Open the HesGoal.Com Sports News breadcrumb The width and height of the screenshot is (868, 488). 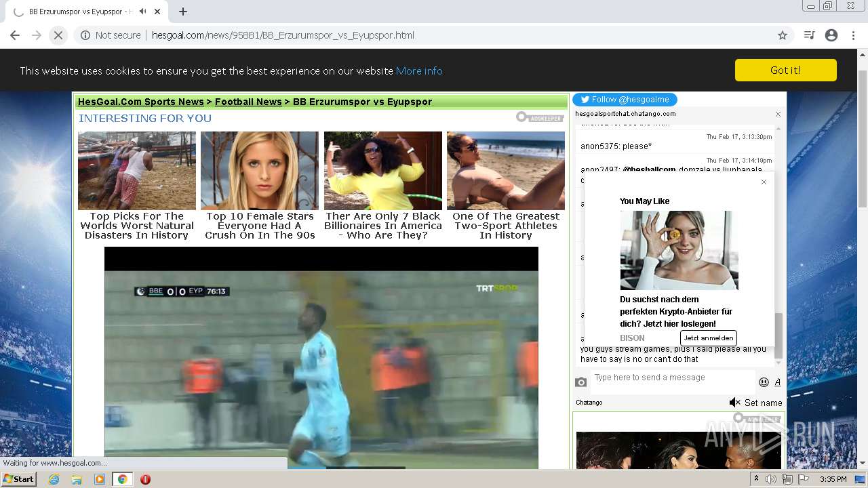coord(140,102)
